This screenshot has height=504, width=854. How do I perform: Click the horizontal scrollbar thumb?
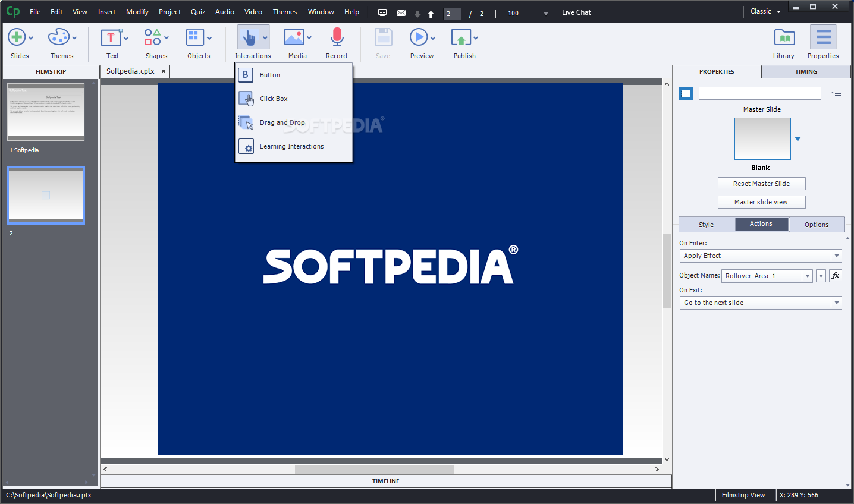375,469
